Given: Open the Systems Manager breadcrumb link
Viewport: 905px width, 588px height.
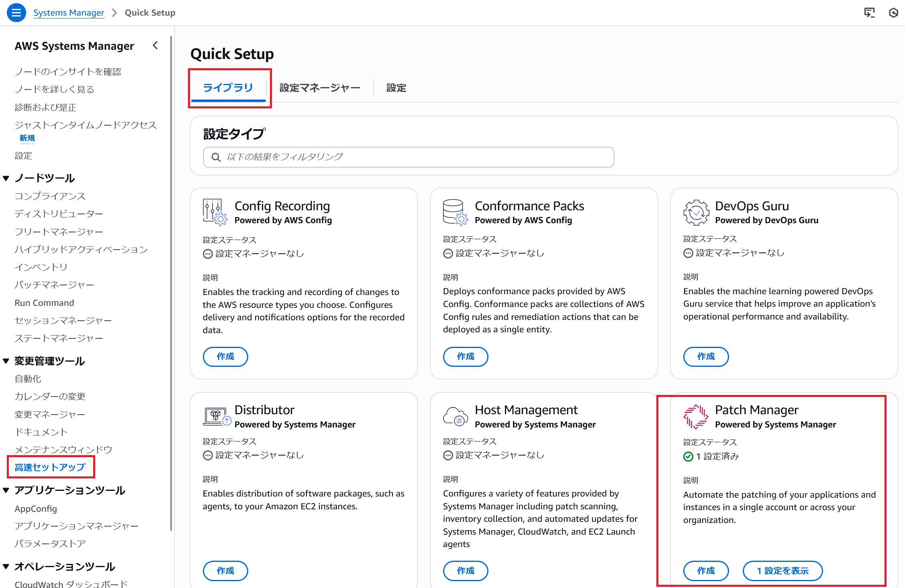Looking at the screenshot, I should click(x=69, y=13).
